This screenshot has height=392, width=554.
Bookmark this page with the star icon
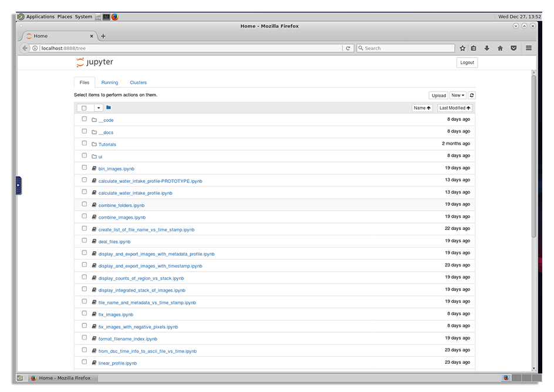click(461, 48)
